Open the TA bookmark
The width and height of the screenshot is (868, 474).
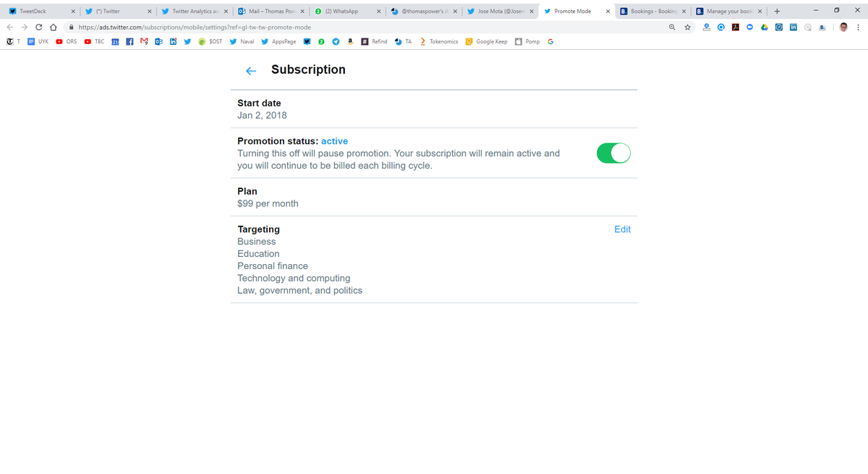[404, 41]
